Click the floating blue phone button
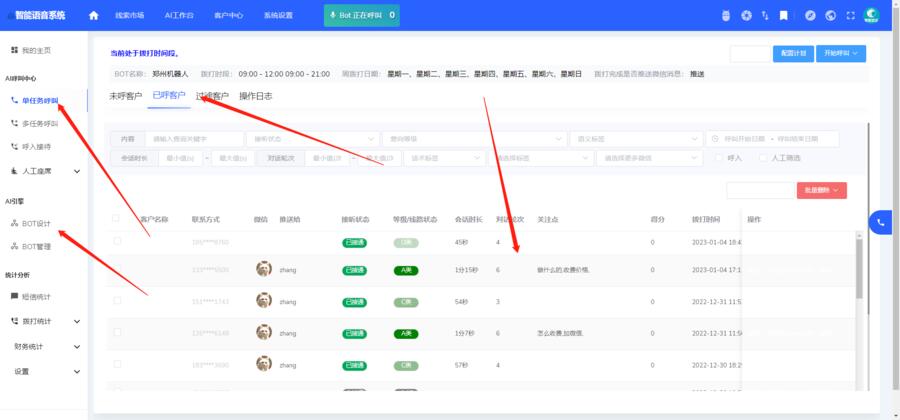The image size is (900, 420). 881,222
